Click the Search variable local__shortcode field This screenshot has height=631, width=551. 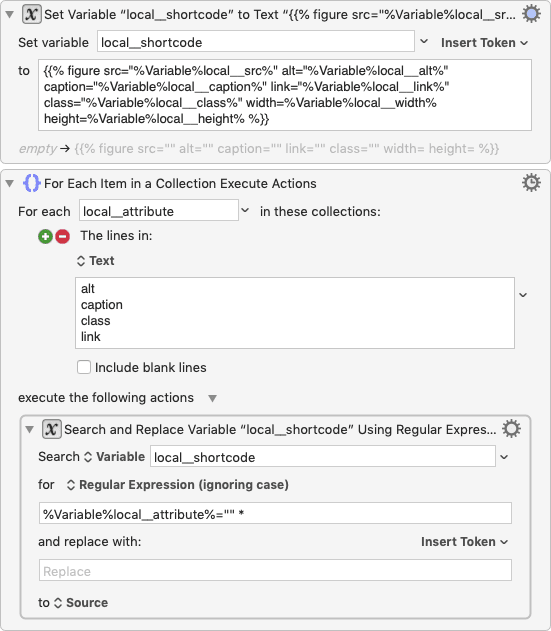click(x=323, y=456)
